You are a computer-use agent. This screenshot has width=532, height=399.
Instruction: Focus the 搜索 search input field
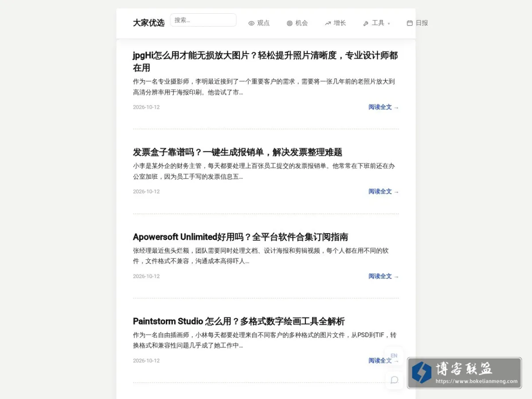click(203, 20)
